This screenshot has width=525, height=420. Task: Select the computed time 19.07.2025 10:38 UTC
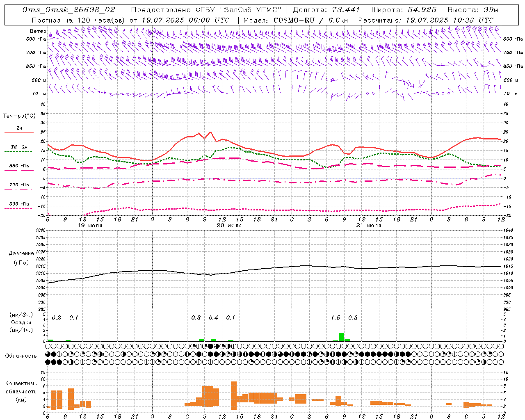click(450, 20)
